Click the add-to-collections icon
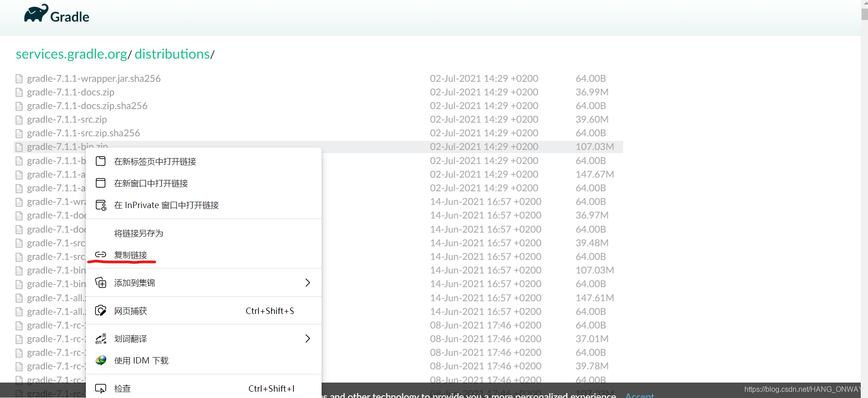Viewport: 868px width, 398px height. (101, 283)
